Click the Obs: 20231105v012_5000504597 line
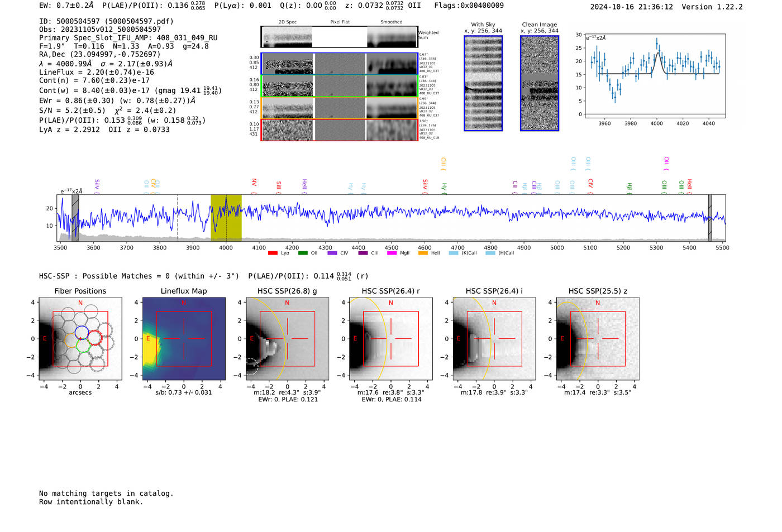 (x=100, y=30)
